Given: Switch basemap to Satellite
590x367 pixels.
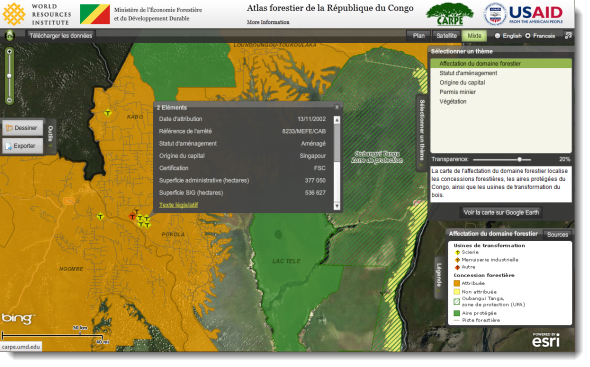Looking at the screenshot, I should [x=446, y=36].
